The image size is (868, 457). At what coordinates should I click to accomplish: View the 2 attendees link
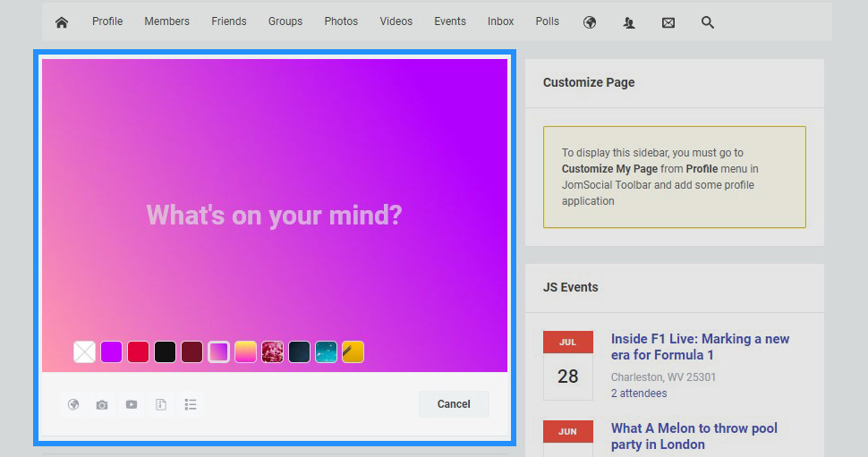639,394
